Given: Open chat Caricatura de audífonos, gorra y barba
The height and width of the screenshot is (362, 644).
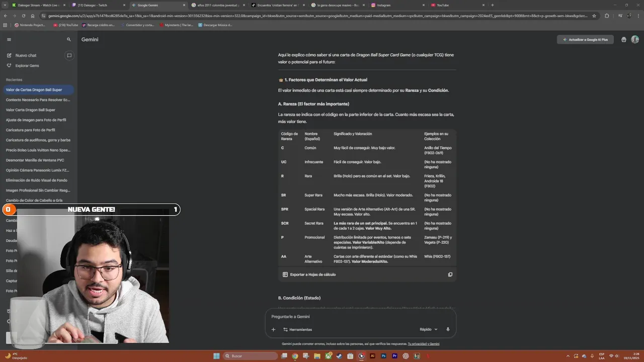Looking at the screenshot, I should 37,140.
